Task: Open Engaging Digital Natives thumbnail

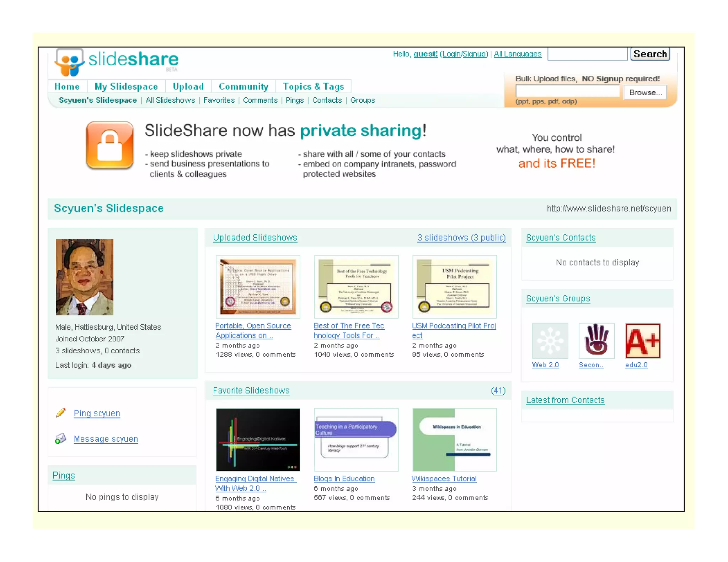Action: (258, 439)
